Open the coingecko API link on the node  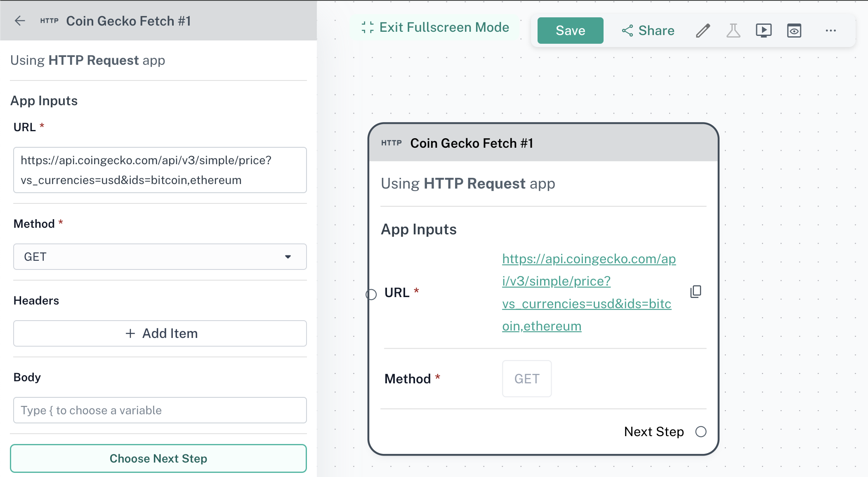[x=588, y=292]
